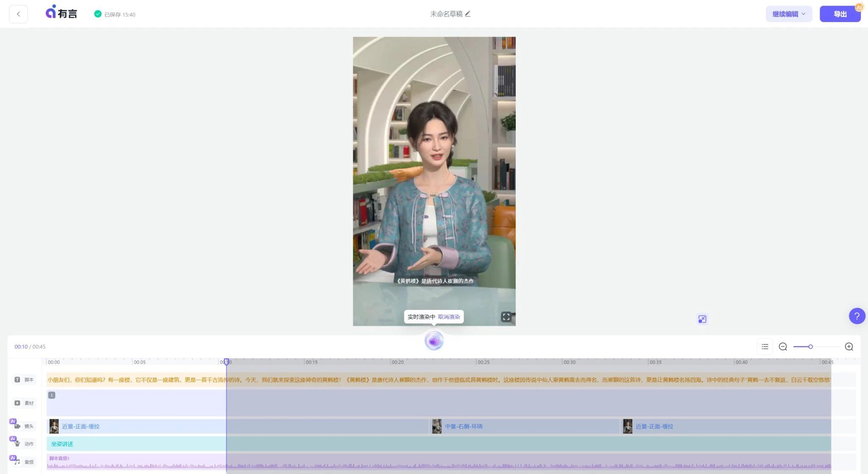Open the 继续编辑 dropdown
The image size is (868, 474).
click(789, 14)
